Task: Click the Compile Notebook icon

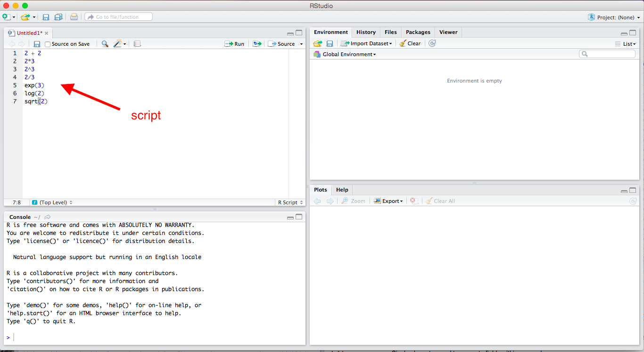Action: (137, 44)
